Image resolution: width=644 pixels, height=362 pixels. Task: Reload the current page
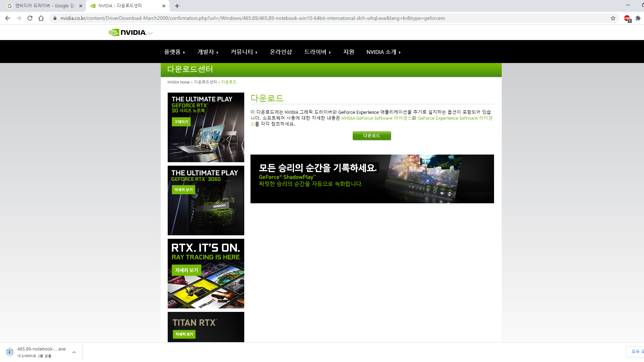pos(30,18)
